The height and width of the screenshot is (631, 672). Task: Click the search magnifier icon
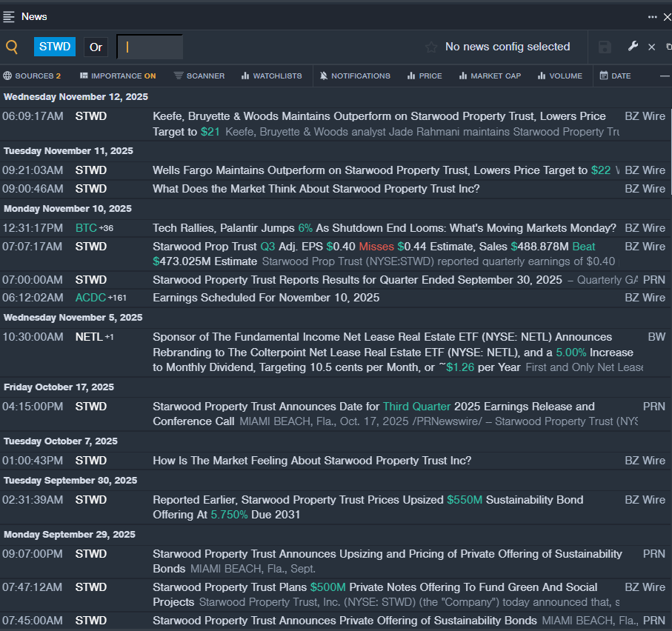coord(12,47)
